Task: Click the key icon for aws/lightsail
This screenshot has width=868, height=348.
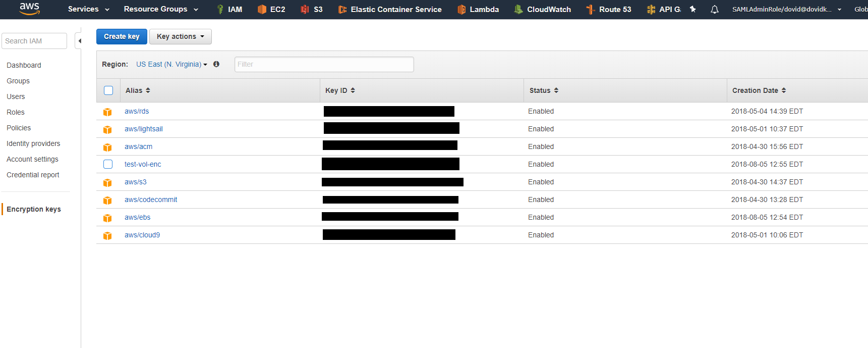Action: [107, 129]
